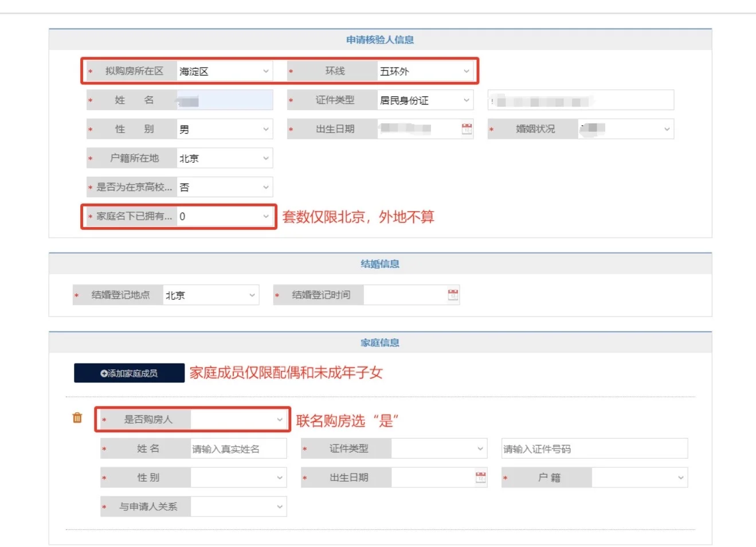Open the family member birth date calendar icon

481,478
